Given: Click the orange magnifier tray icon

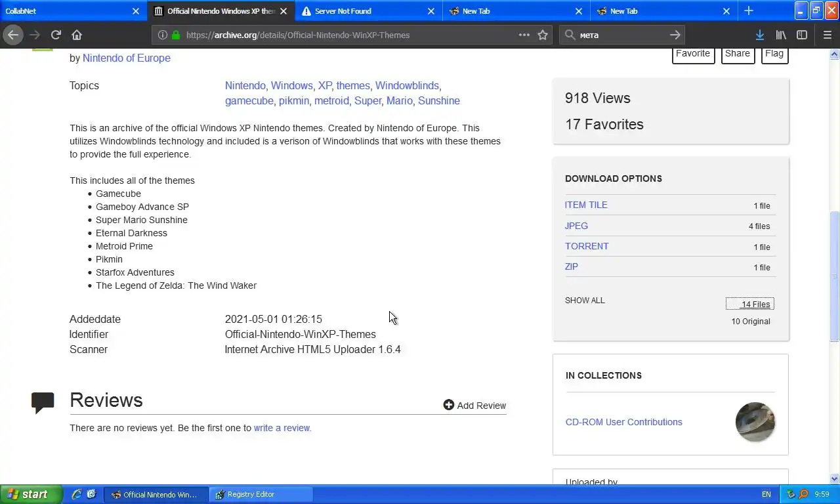Looking at the screenshot, I should point(803,494).
